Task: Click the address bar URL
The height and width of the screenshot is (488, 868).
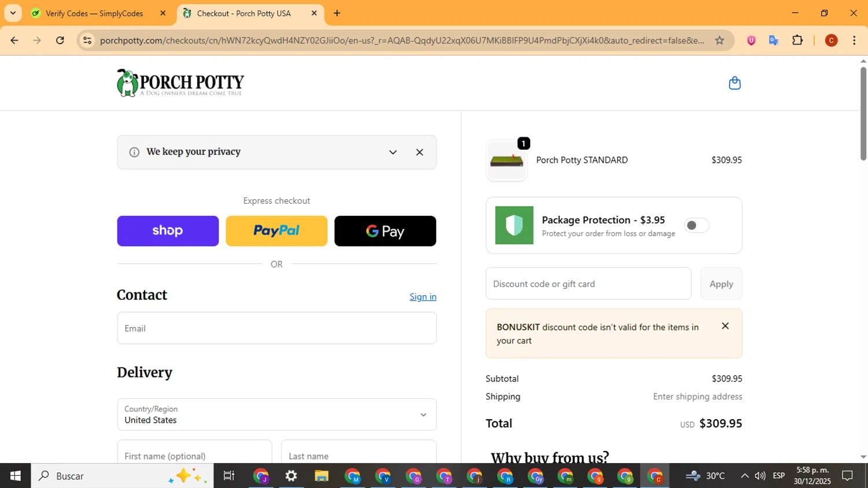Action: tap(402, 41)
